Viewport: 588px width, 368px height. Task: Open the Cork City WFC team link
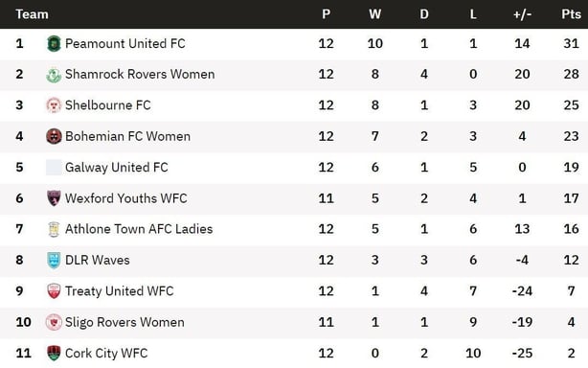[x=106, y=353]
